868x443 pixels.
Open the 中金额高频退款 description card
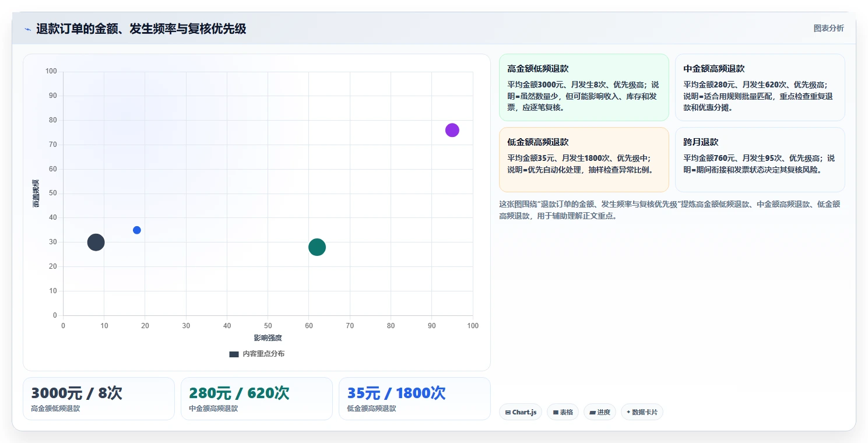760,87
